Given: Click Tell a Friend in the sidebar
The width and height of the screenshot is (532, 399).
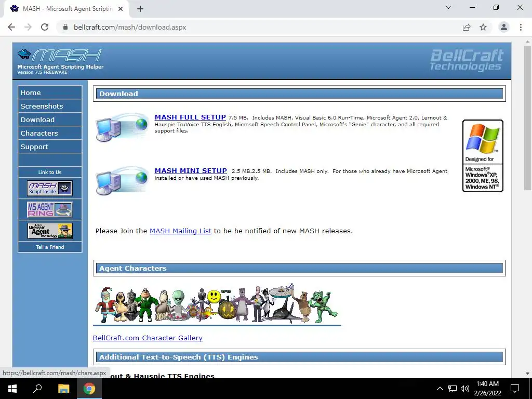Looking at the screenshot, I should tap(50, 247).
